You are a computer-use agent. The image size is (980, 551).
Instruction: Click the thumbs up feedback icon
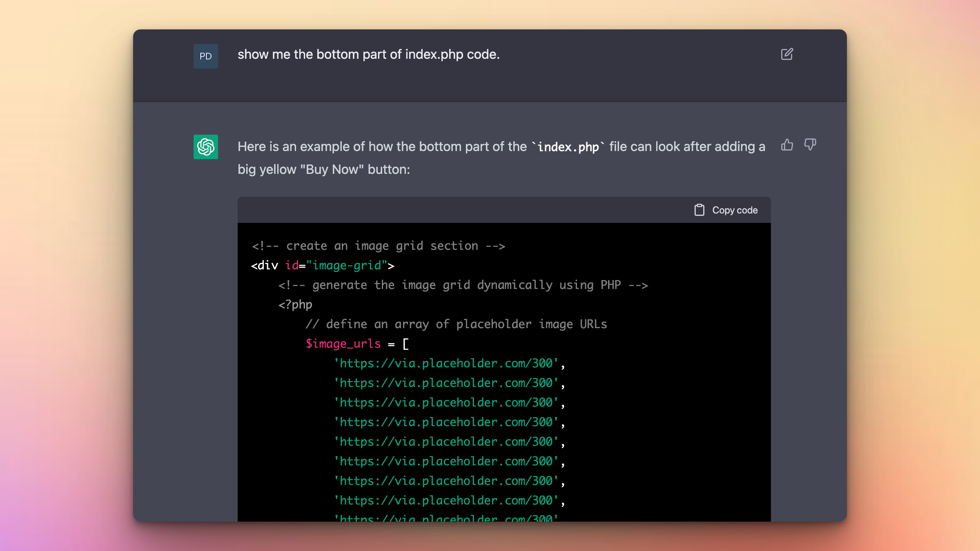pyautogui.click(x=787, y=145)
